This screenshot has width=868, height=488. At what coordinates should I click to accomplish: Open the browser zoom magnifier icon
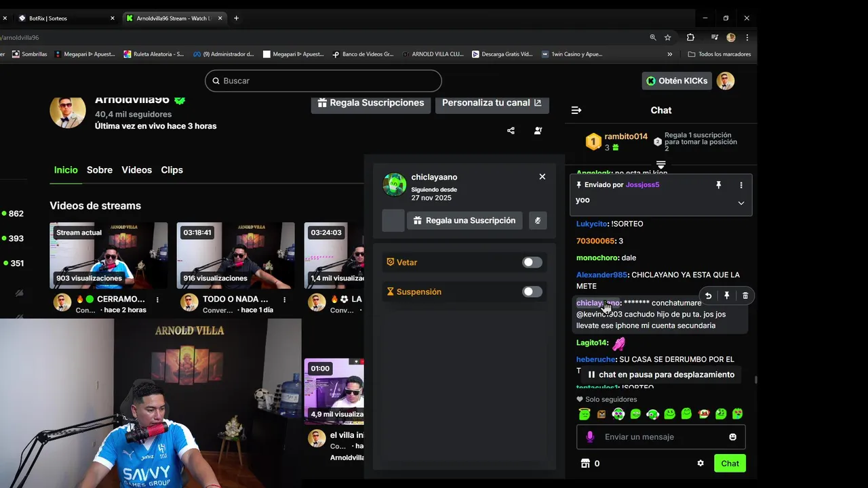653,37
